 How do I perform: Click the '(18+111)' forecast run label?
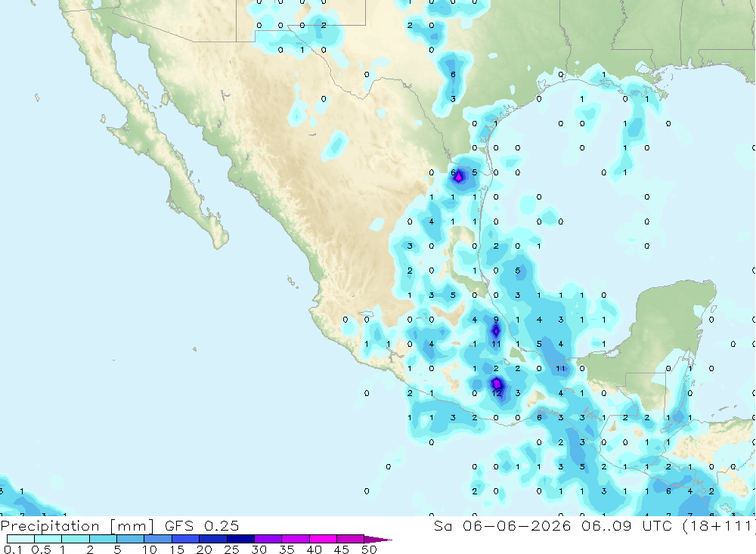pyautogui.click(x=719, y=525)
